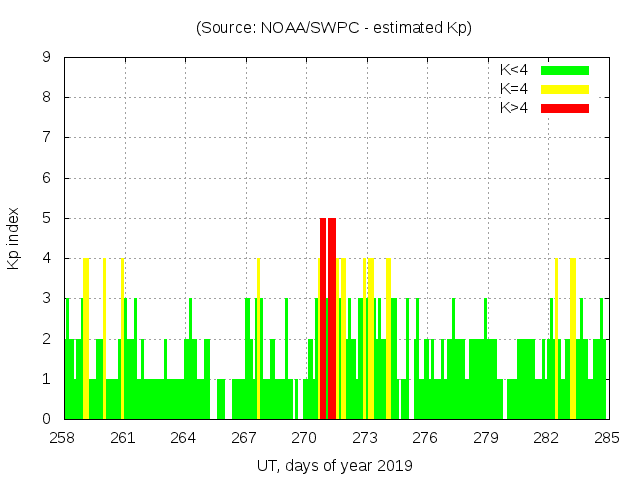Click the red Kp 5 bar near day 271

coord(324,318)
